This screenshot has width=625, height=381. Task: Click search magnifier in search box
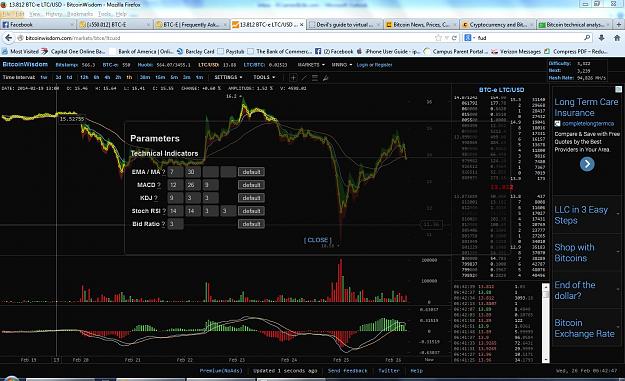tap(587, 38)
